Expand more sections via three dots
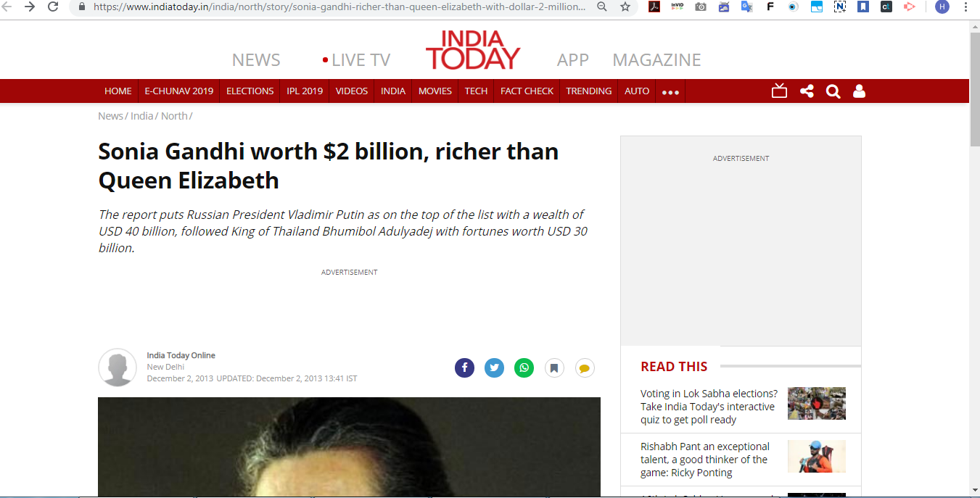Screen dimensions: 980x498 click(670, 92)
